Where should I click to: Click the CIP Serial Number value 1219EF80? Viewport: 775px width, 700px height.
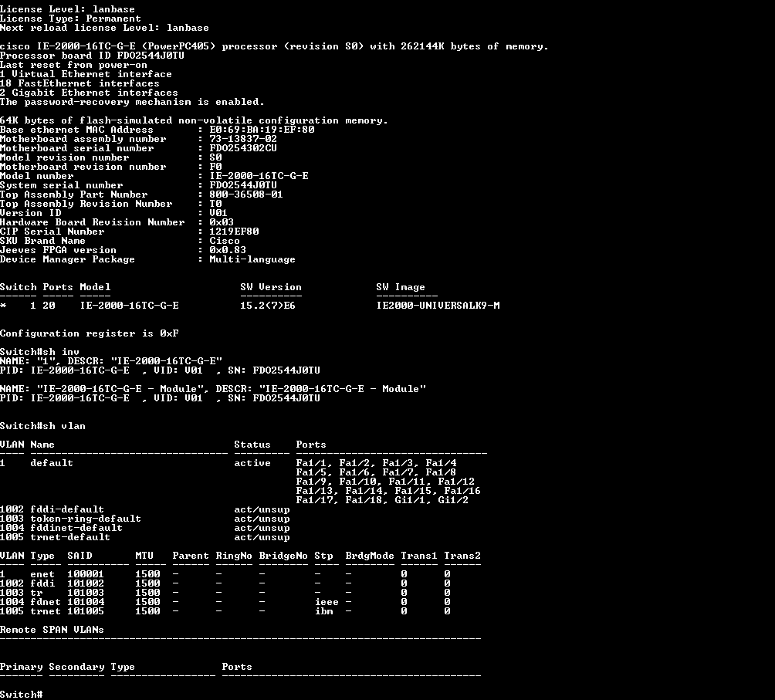click(235, 232)
